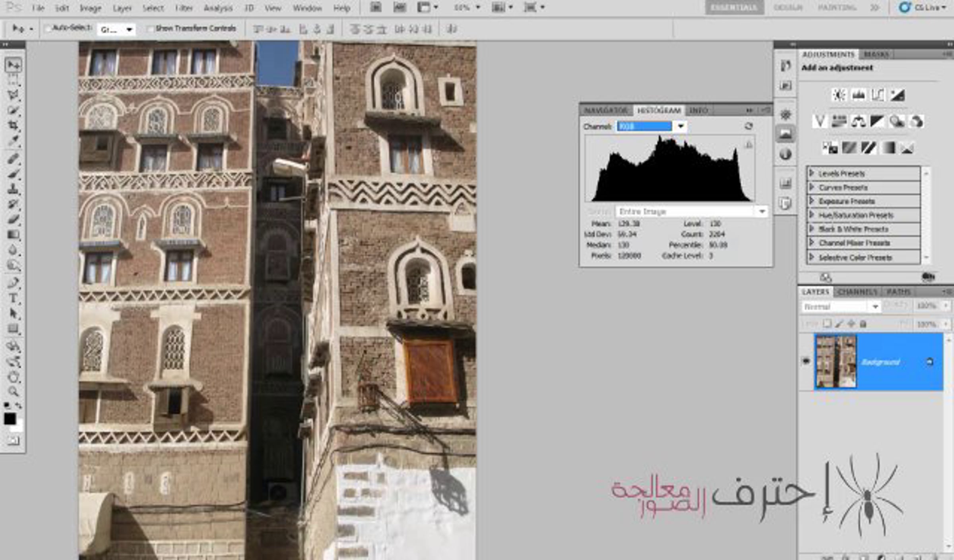The width and height of the screenshot is (954, 560).
Task: Hide the Background layer with eye icon
Action: 806,361
